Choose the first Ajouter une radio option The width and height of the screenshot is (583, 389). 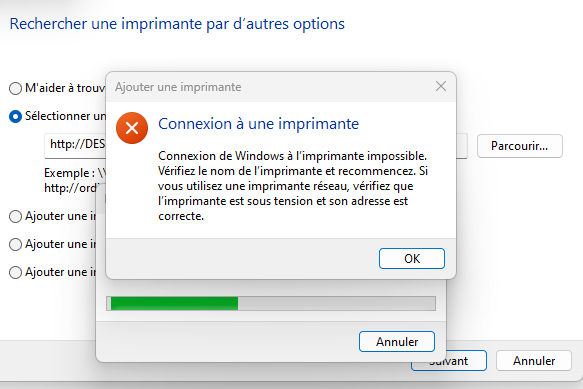[15, 216]
